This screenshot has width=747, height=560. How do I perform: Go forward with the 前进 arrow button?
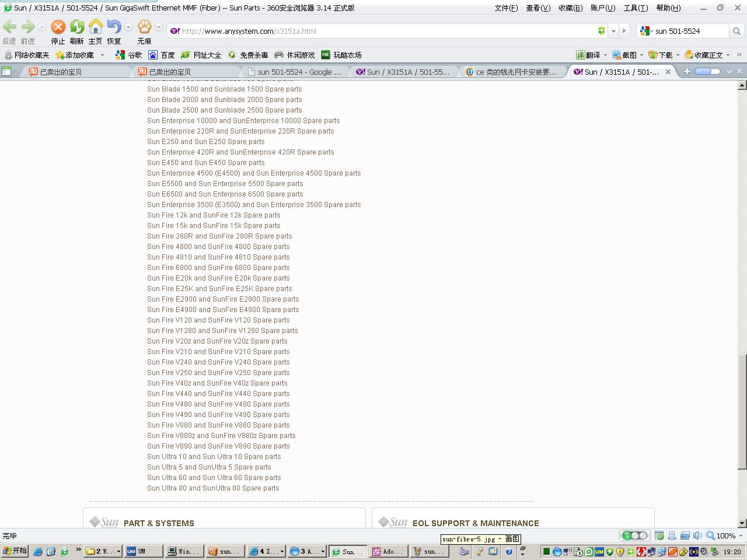[28, 27]
